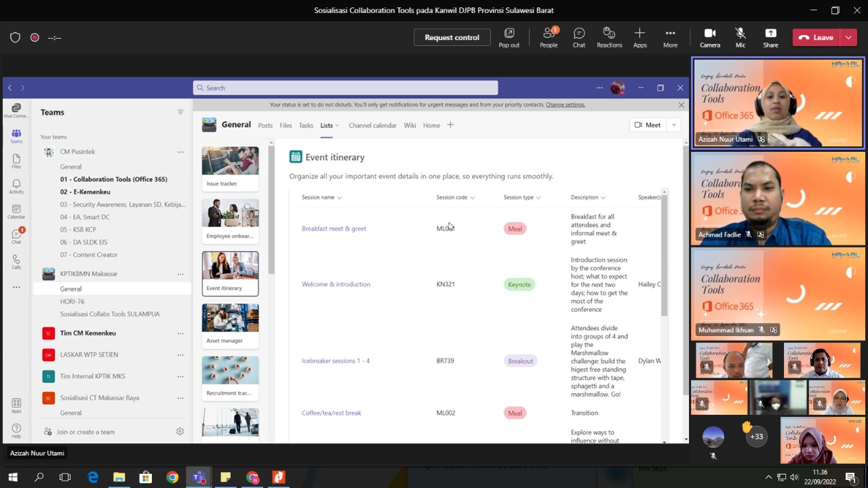Image resolution: width=868 pixels, height=488 pixels.
Task: Switch to the Tasks tab
Action: click(x=306, y=125)
